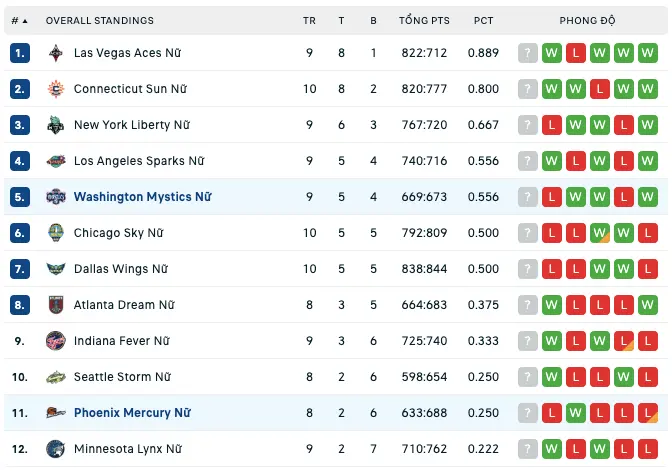This screenshot has height=471, width=672.
Task: Click the percentage value 0.889
Action: point(483,53)
